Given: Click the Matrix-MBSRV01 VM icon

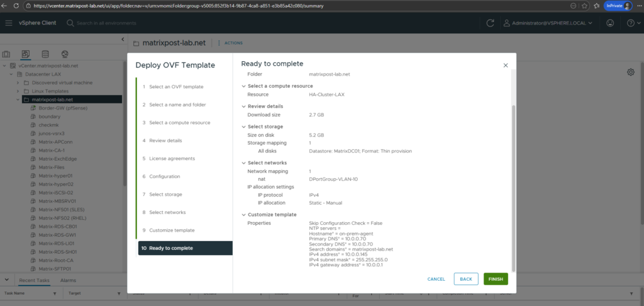Looking at the screenshot, I should point(34,201).
